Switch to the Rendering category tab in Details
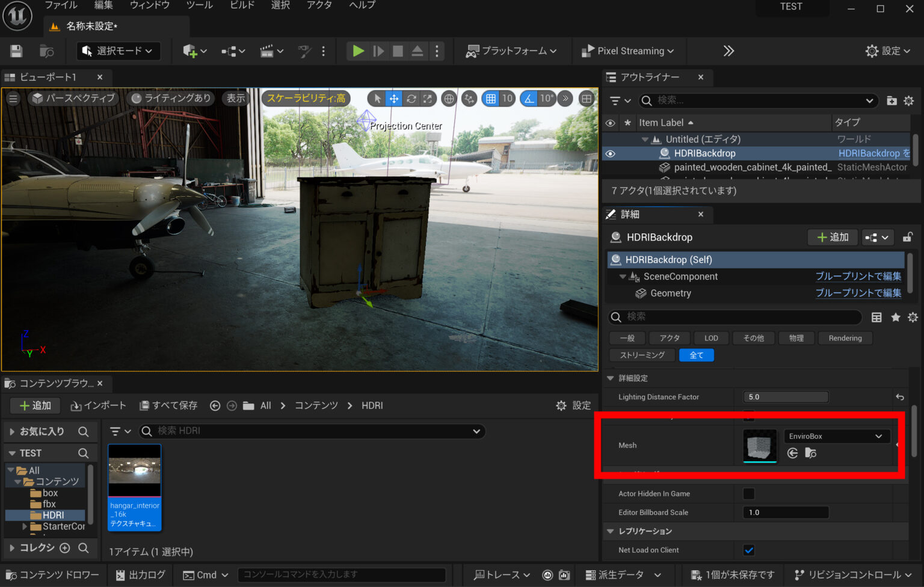924x587 pixels. tap(845, 337)
